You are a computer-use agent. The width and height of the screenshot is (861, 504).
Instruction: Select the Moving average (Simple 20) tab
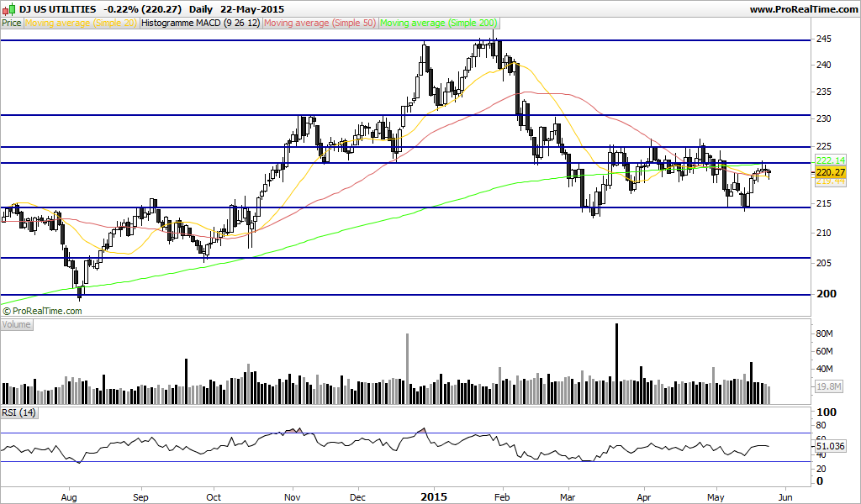[x=81, y=23]
